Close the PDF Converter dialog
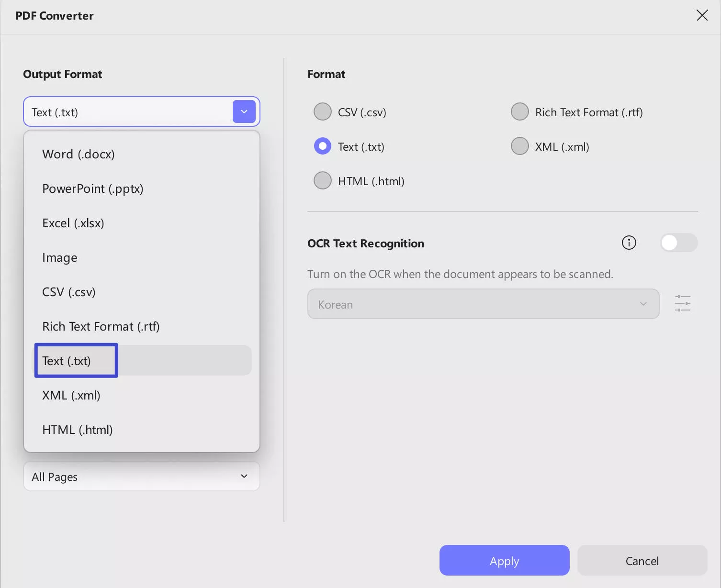 [x=702, y=15]
